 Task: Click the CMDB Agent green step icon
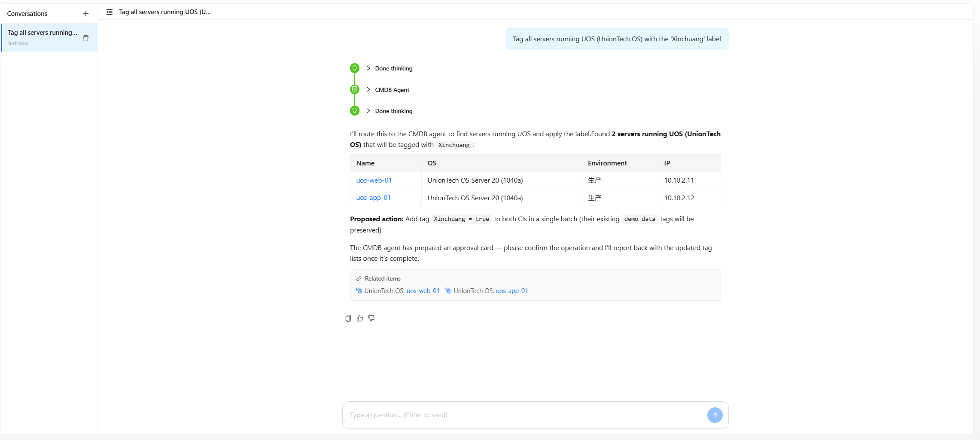355,89
